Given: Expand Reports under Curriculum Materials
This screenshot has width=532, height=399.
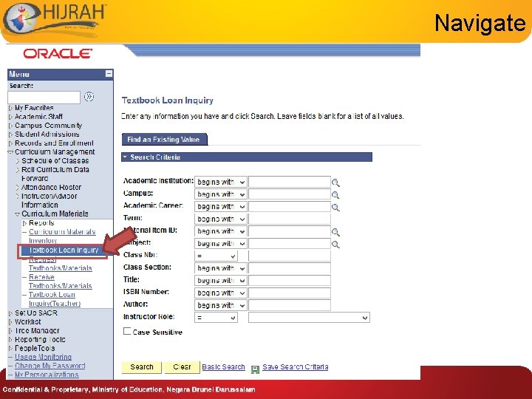Looking at the screenshot, I should (24, 223).
